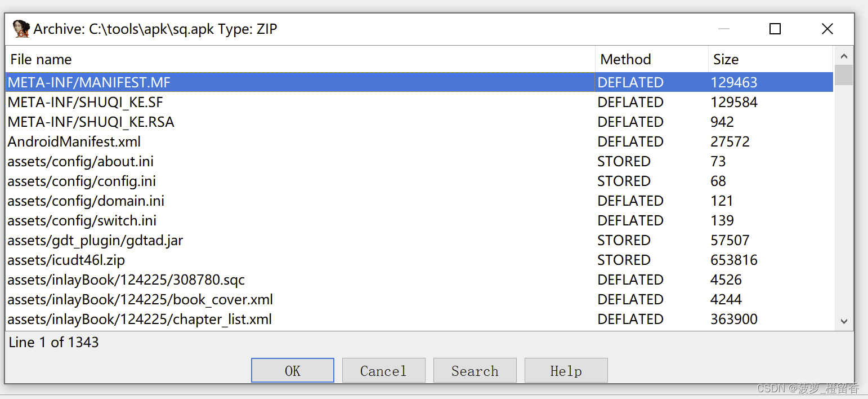
Task: Sort by the File name column header
Action: (x=301, y=59)
